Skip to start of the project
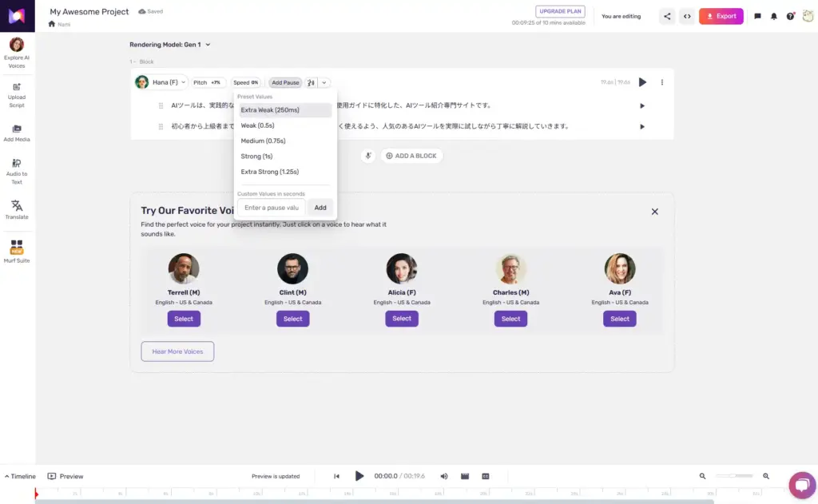 coord(336,476)
